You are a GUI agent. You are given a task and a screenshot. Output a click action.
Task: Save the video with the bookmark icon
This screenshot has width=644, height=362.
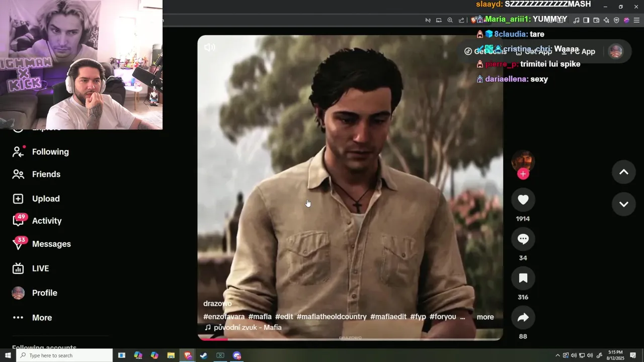[523, 279]
